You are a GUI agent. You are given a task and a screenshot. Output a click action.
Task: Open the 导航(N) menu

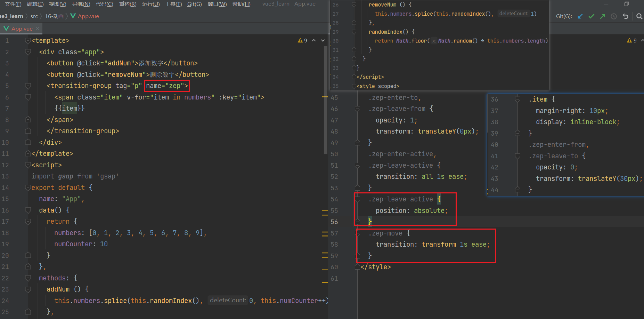tap(81, 4)
